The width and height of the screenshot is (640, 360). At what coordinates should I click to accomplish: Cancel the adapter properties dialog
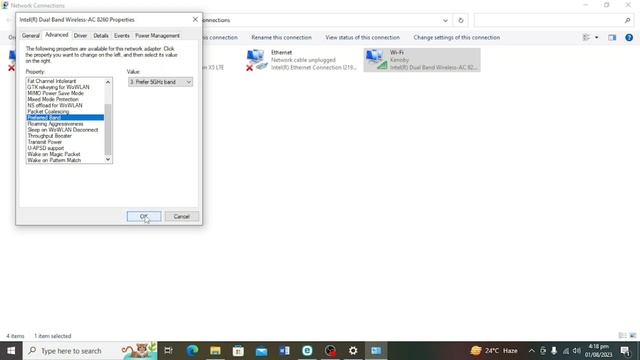(182, 216)
